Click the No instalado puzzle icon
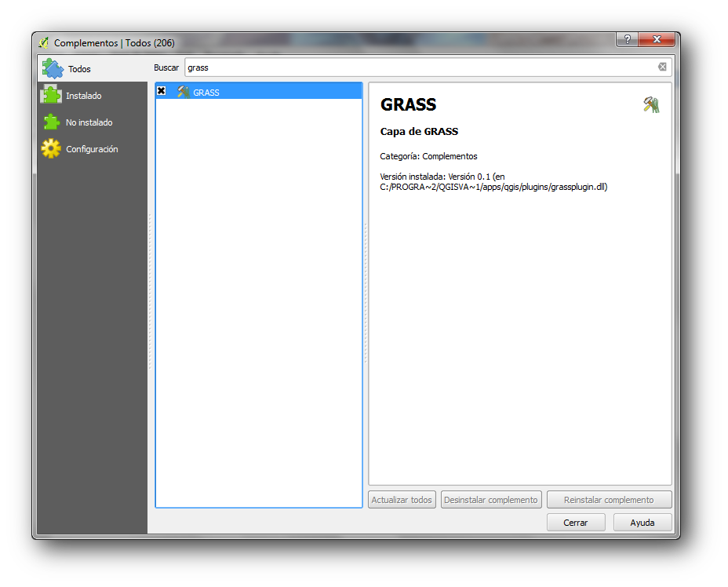 (52, 122)
